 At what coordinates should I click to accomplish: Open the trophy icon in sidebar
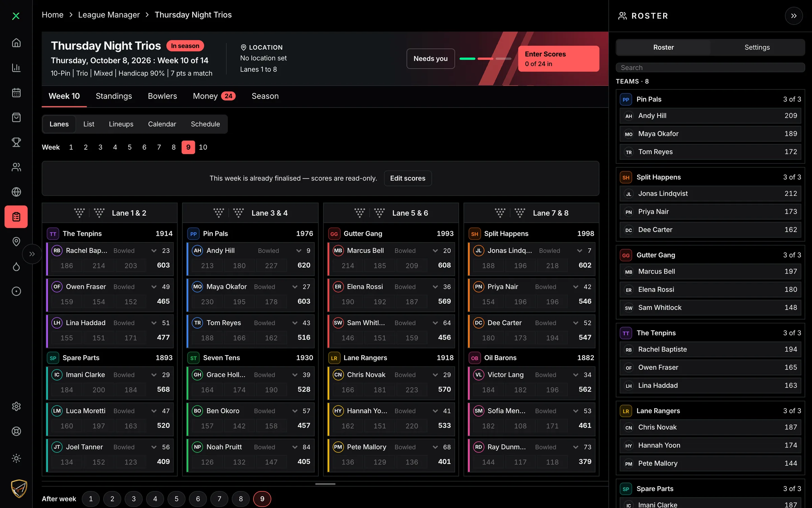[16, 142]
